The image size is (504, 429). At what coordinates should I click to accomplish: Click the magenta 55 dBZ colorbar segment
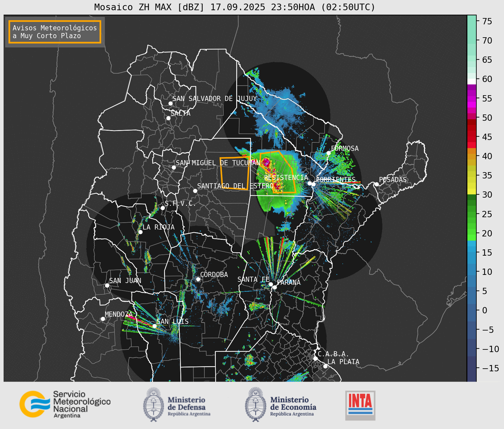coord(472,99)
